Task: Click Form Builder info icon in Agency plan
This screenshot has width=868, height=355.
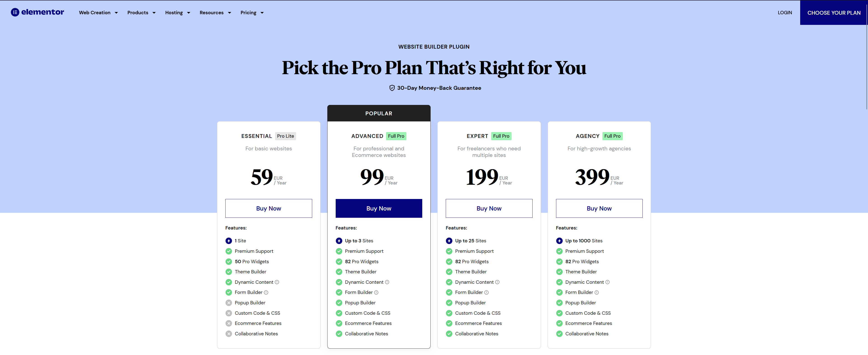Action: pyautogui.click(x=597, y=293)
